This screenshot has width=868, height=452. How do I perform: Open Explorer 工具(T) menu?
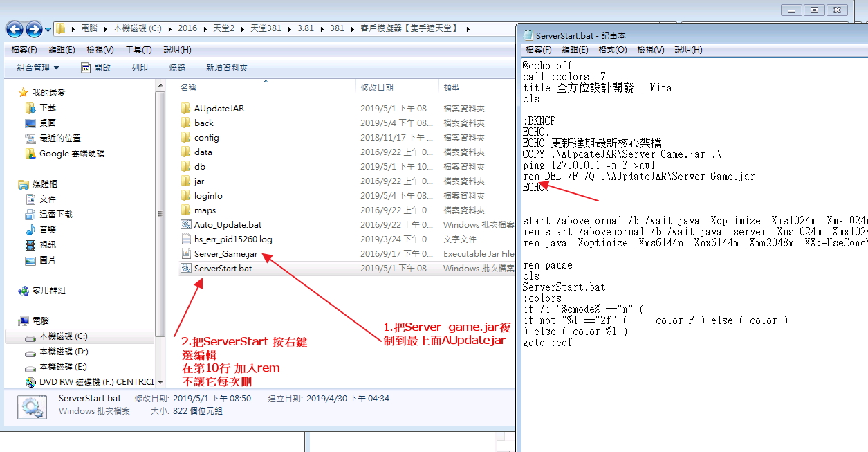pos(138,50)
